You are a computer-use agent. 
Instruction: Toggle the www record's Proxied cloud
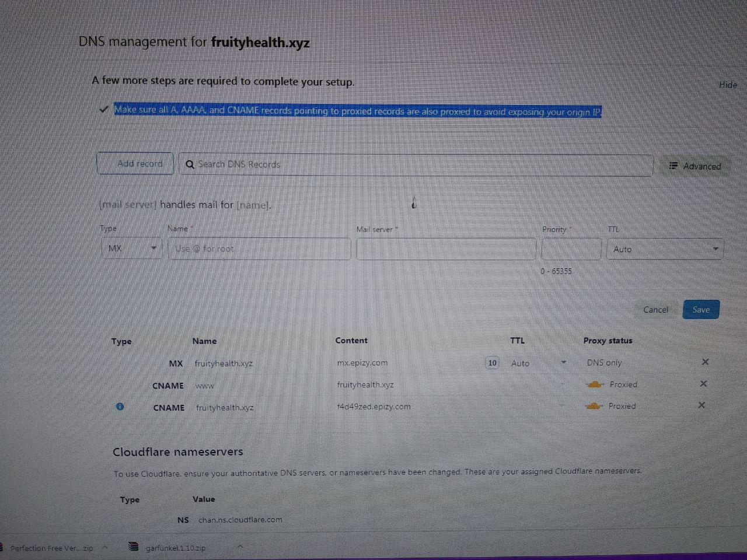[x=594, y=384]
